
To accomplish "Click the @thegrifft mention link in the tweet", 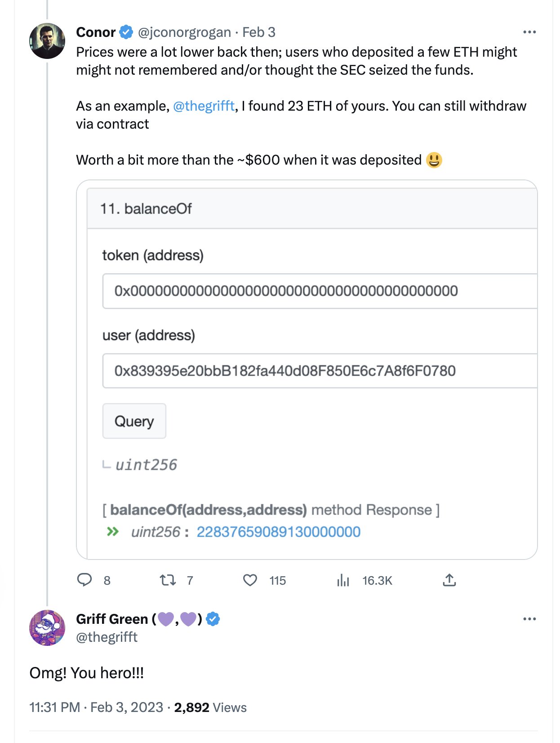I will pyautogui.click(x=204, y=106).
